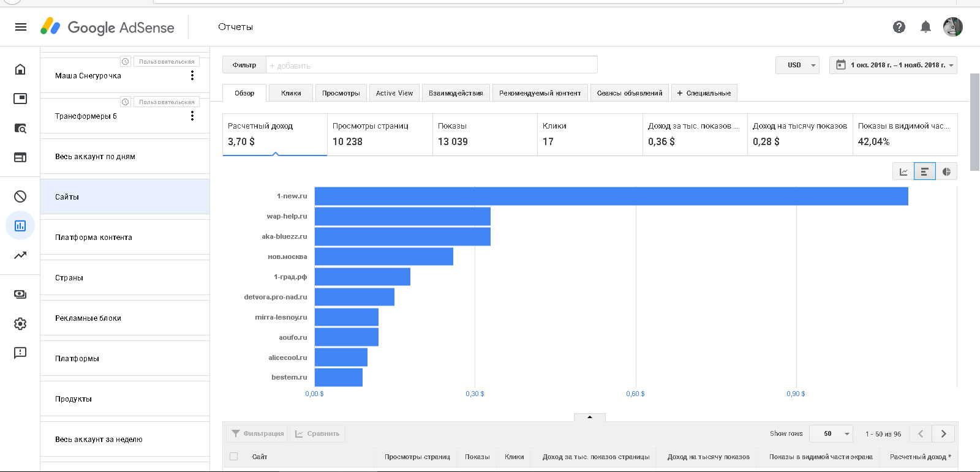980x472 pixels.
Task: Open Весь аккаунт за неделю report
Action: [x=125, y=439]
